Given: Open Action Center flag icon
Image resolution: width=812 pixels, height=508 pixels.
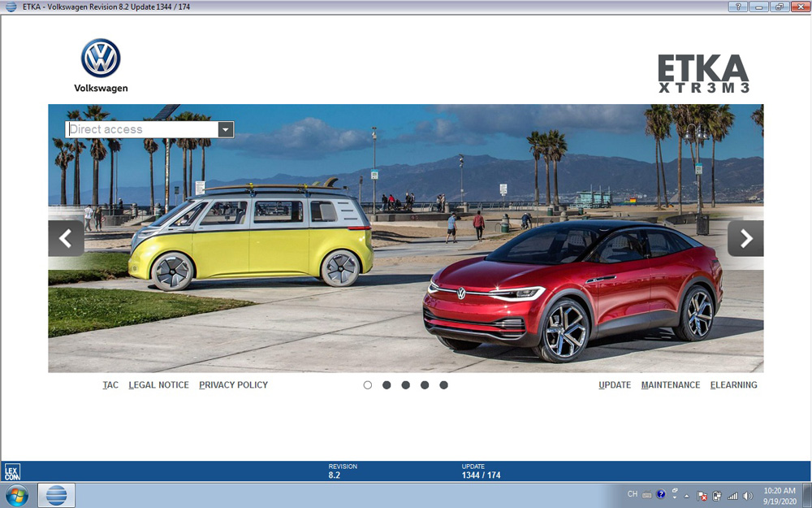Looking at the screenshot, I should (702, 496).
